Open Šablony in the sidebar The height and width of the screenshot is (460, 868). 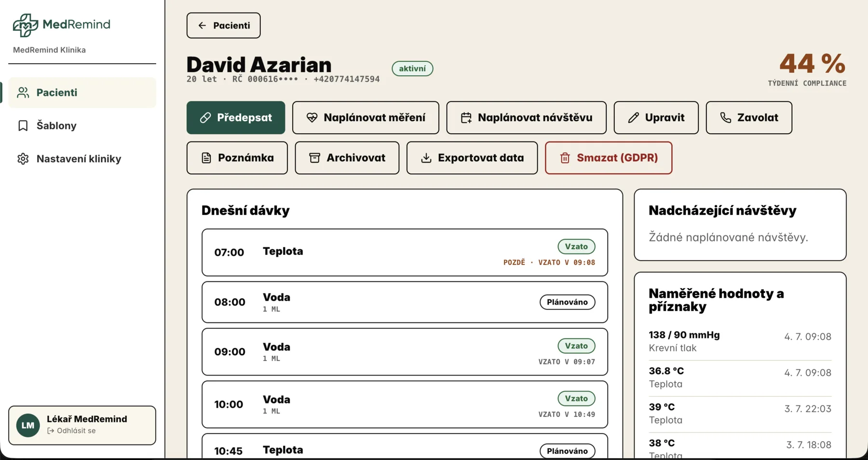tap(82, 125)
